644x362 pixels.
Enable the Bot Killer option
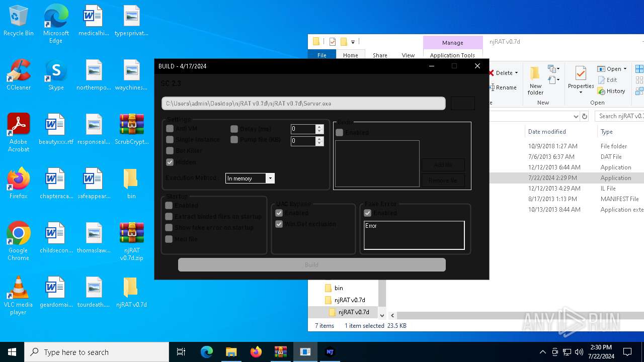[170, 150]
